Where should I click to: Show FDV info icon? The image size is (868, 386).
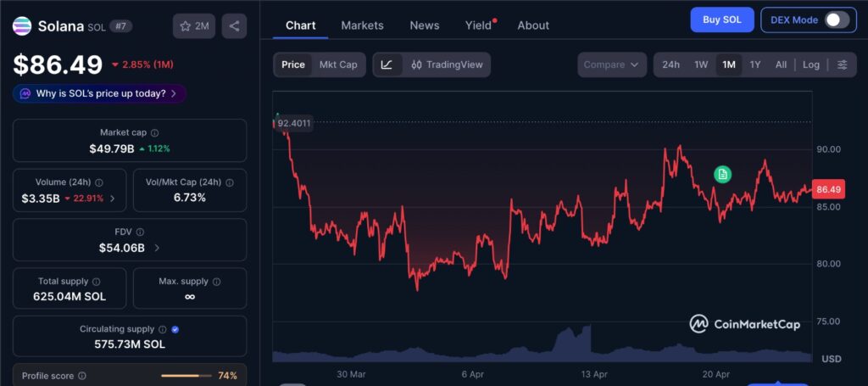click(x=140, y=232)
